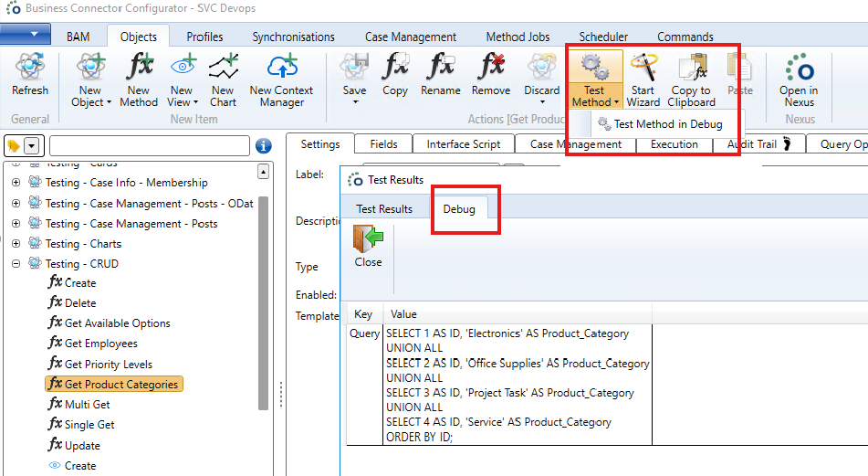The image size is (868, 476).
Task: Expand Testing - Case Info - Membership node
Action: point(16,183)
